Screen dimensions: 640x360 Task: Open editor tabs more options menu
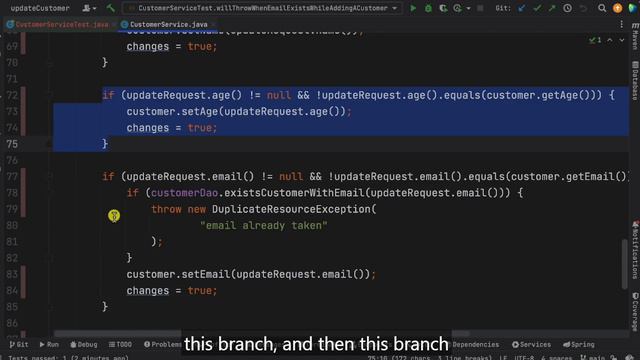click(x=621, y=24)
